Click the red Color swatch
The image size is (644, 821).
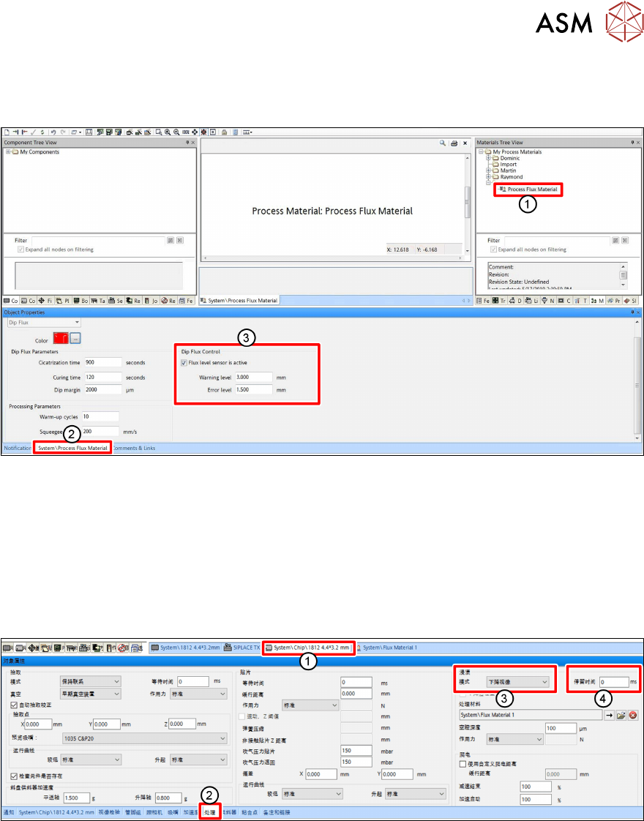tap(60, 339)
